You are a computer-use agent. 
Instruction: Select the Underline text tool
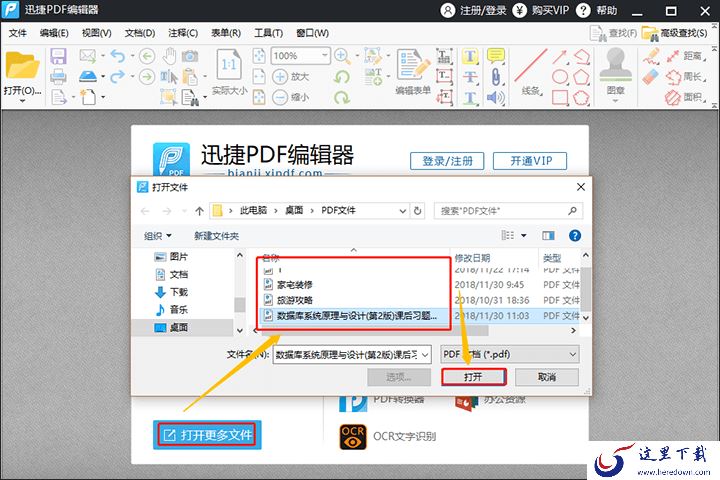click(x=470, y=97)
